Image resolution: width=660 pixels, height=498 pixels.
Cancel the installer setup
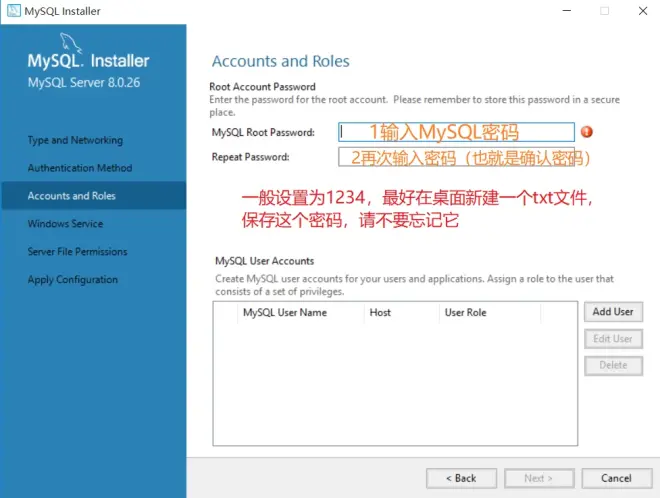(x=617, y=478)
